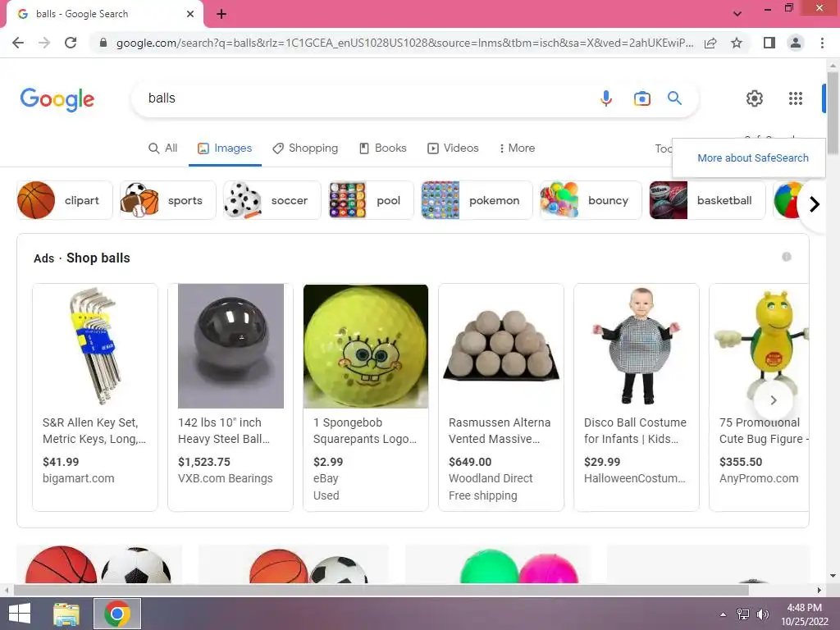Show hidden tray icons arrow
The image size is (840, 630).
pos(723,614)
